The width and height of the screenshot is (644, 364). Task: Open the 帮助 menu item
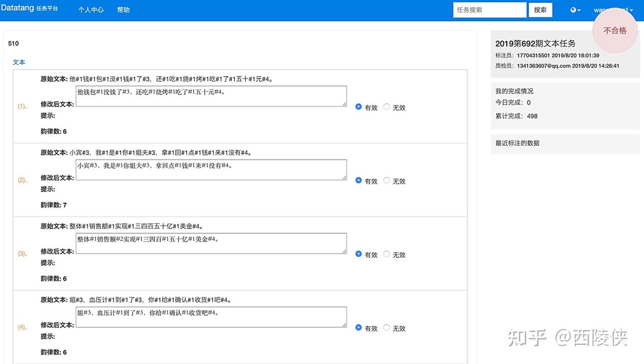123,10
